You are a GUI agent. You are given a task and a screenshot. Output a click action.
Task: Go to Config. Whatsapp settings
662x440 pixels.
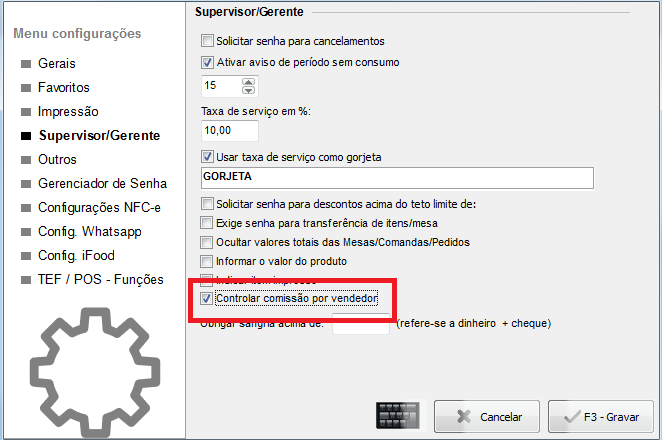(x=90, y=232)
